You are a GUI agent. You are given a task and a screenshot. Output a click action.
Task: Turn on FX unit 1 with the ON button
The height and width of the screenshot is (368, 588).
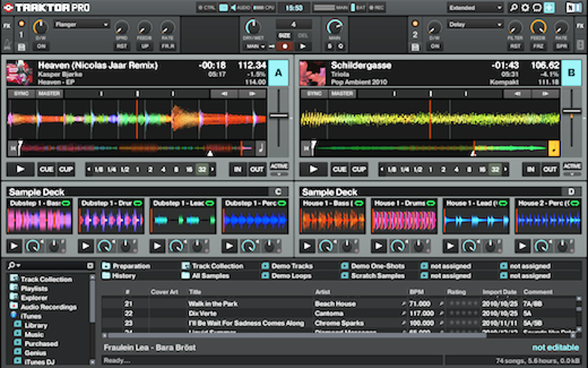(41, 46)
